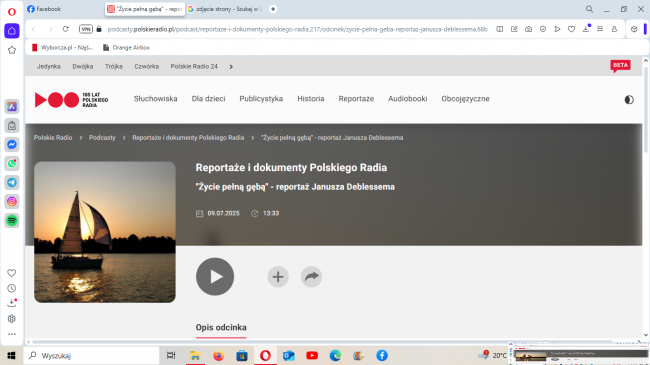Open Wyborcza.pl bookmark
The width and height of the screenshot is (650, 365).
62,48
